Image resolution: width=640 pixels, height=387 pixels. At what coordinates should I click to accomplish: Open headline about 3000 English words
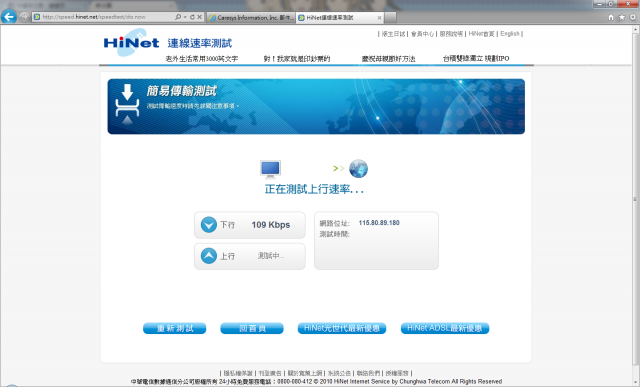point(202,59)
